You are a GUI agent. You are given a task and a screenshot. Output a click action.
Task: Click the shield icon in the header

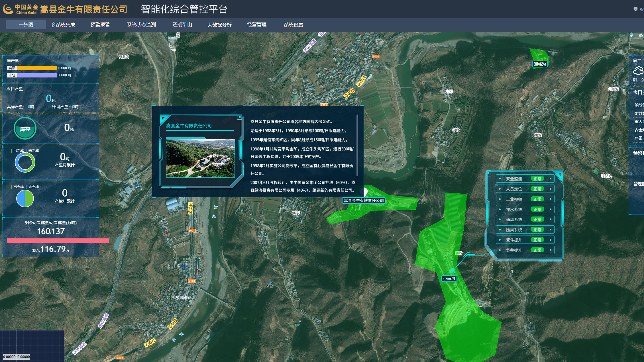(x=635, y=9)
